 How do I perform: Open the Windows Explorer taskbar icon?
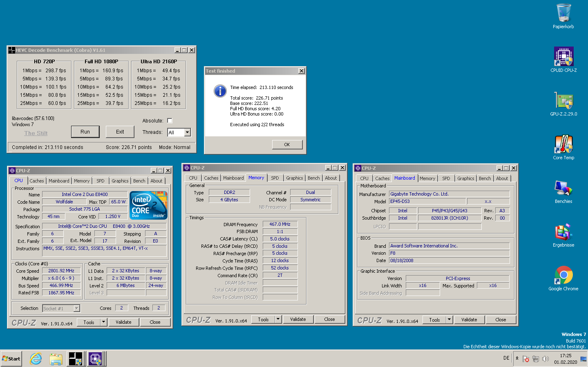(56, 359)
